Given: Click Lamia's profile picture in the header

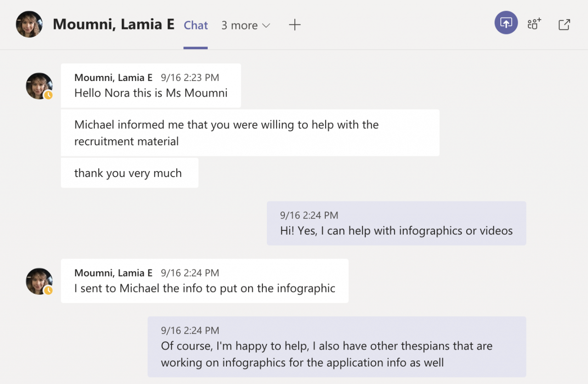Looking at the screenshot, I should click(29, 24).
